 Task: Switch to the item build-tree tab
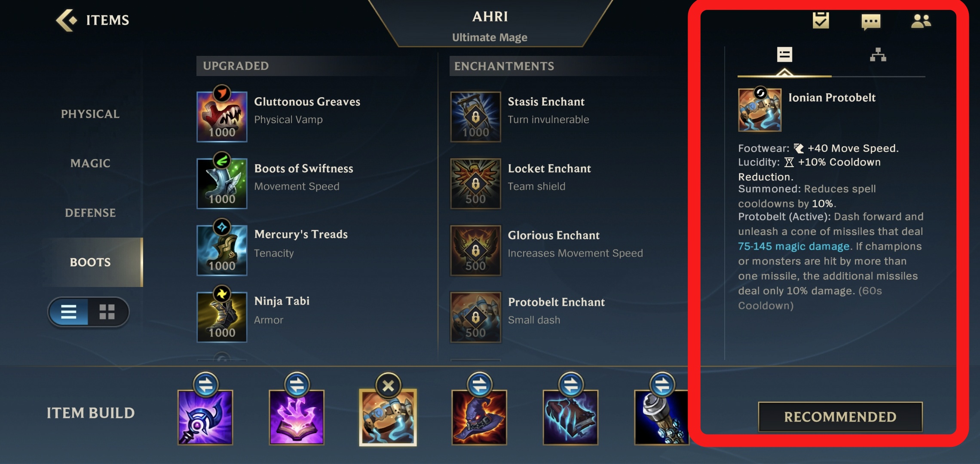[x=878, y=55]
